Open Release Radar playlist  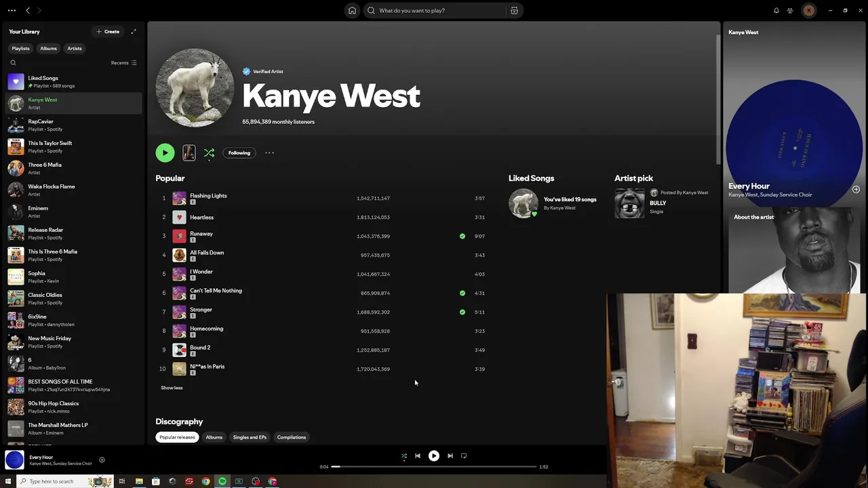click(74, 233)
